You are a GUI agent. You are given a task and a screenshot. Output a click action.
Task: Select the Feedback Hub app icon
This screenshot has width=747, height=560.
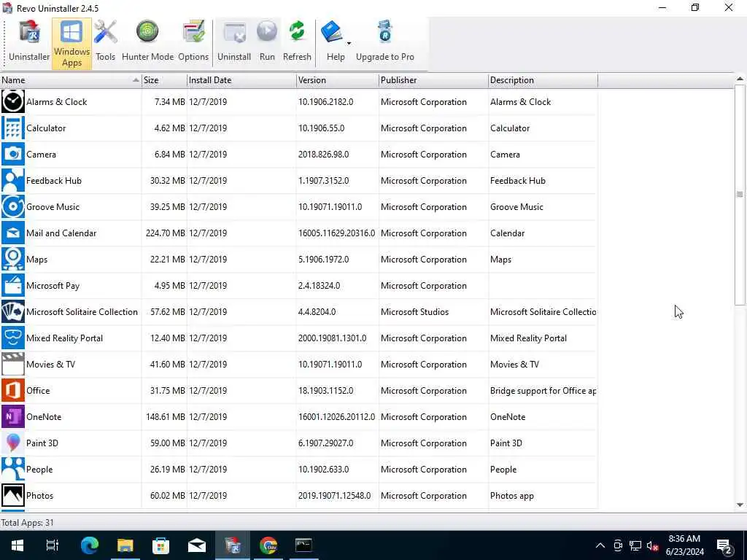(x=13, y=181)
